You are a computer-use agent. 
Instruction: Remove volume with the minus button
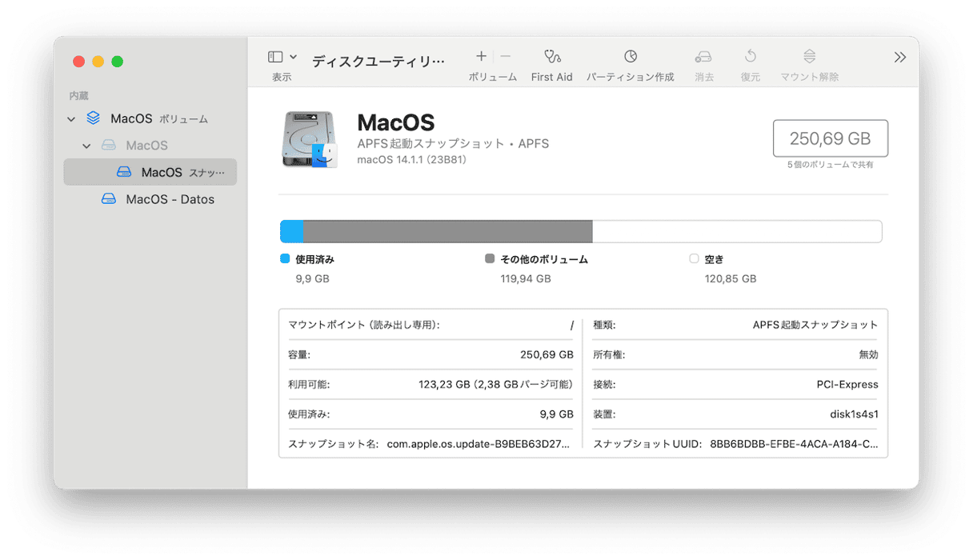(x=506, y=56)
